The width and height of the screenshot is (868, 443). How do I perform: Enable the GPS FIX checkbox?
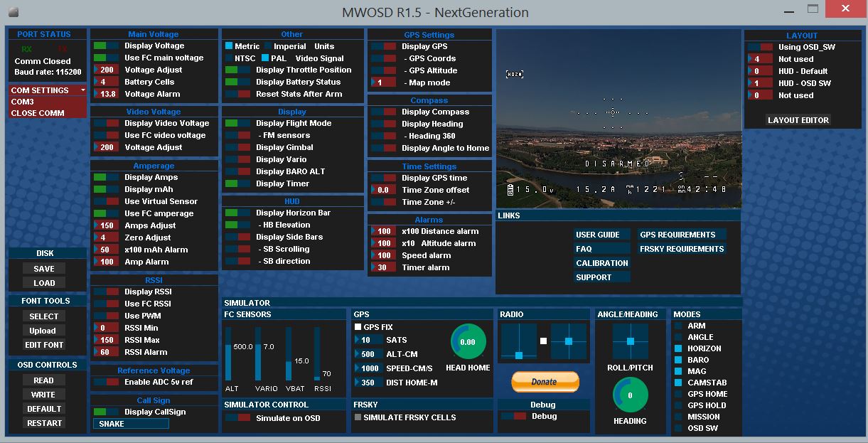click(358, 328)
